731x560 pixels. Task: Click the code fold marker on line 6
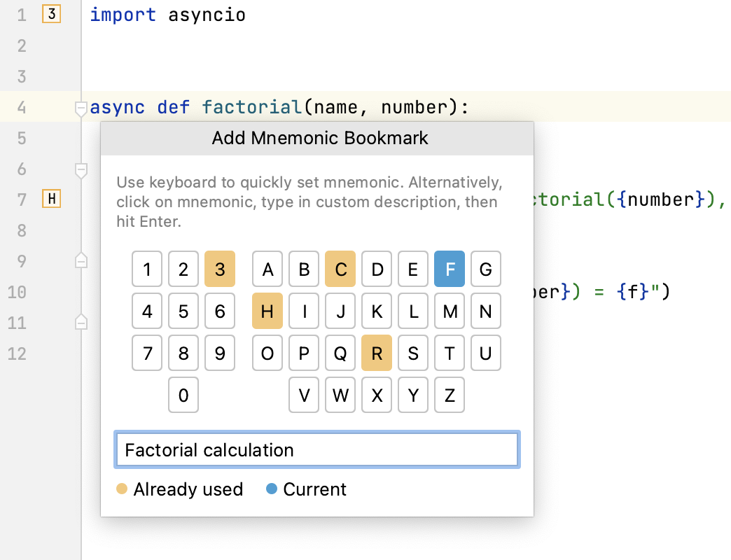pyautogui.click(x=81, y=169)
